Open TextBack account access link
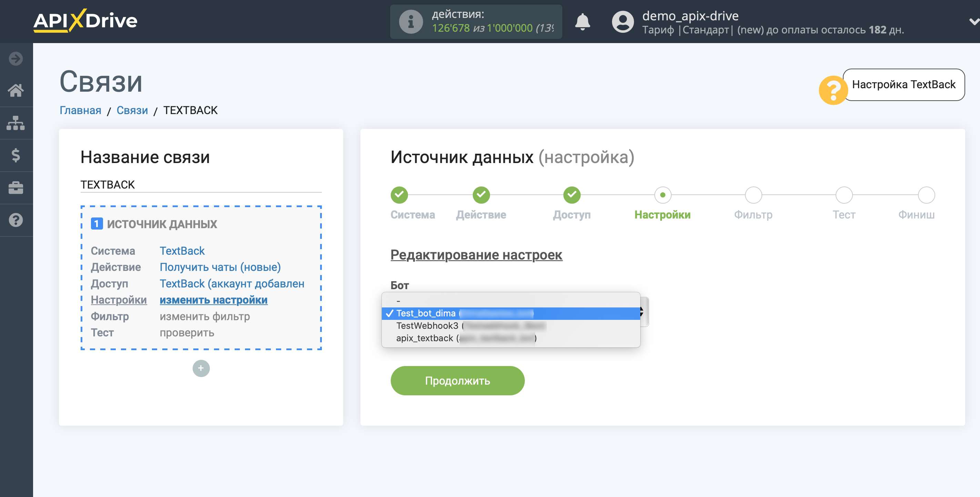This screenshot has height=497, width=980. tap(232, 284)
